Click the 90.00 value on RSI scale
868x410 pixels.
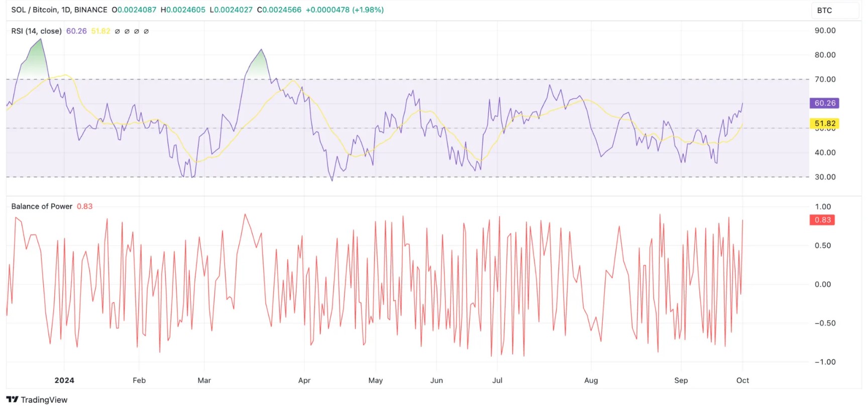(825, 31)
